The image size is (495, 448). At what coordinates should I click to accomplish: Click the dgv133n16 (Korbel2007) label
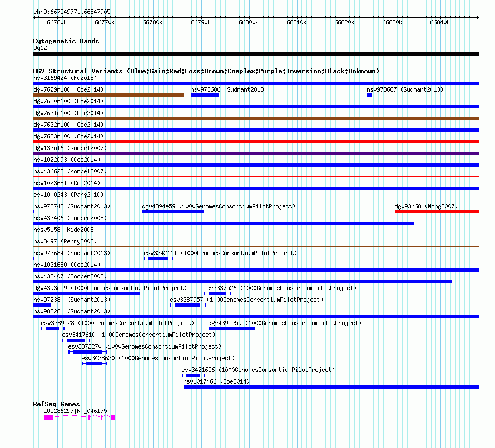70,148
